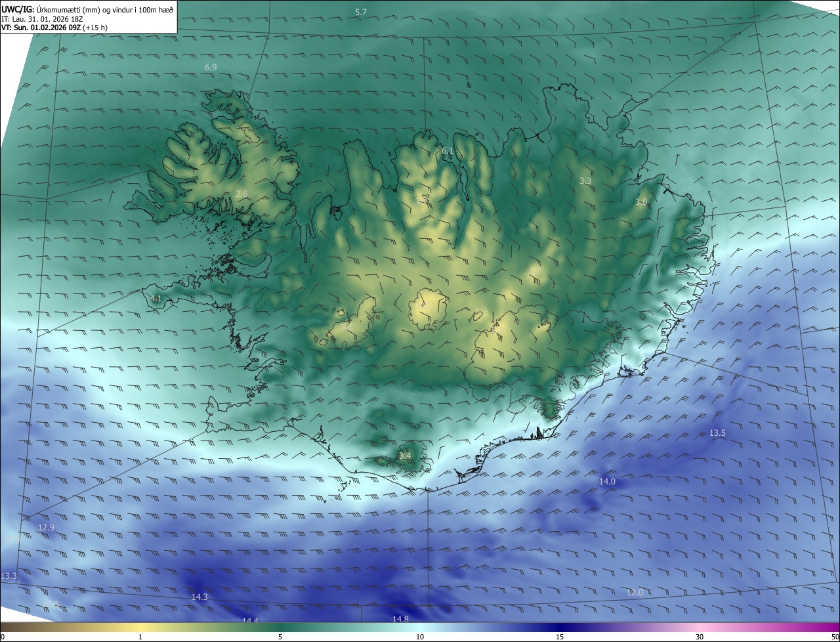
Task: Click the 13.5 value label offshore southeast
Action: pos(718,433)
